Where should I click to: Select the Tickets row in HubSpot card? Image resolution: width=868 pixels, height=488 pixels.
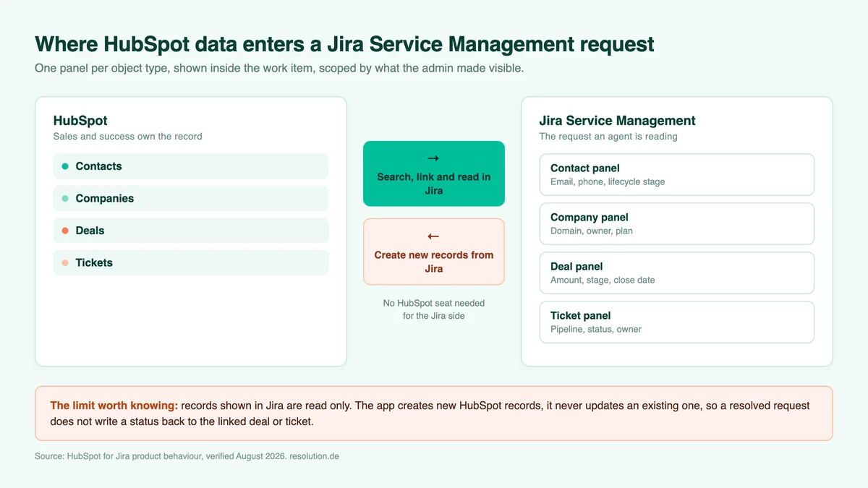191,262
